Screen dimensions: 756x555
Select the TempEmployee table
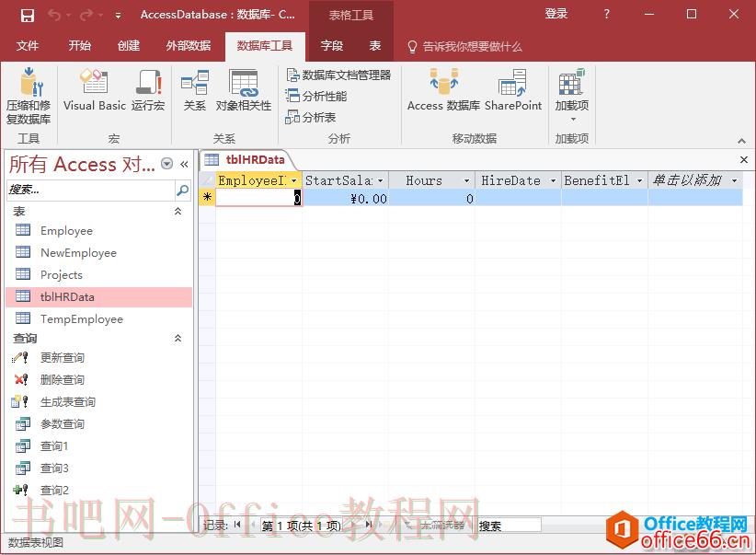click(98, 319)
